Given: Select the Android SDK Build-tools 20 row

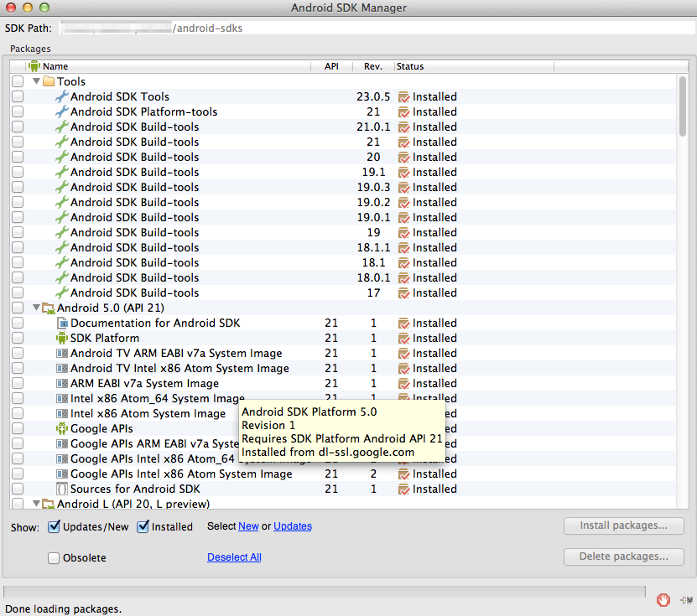Looking at the screenshot, I should [x=343, y=157].
